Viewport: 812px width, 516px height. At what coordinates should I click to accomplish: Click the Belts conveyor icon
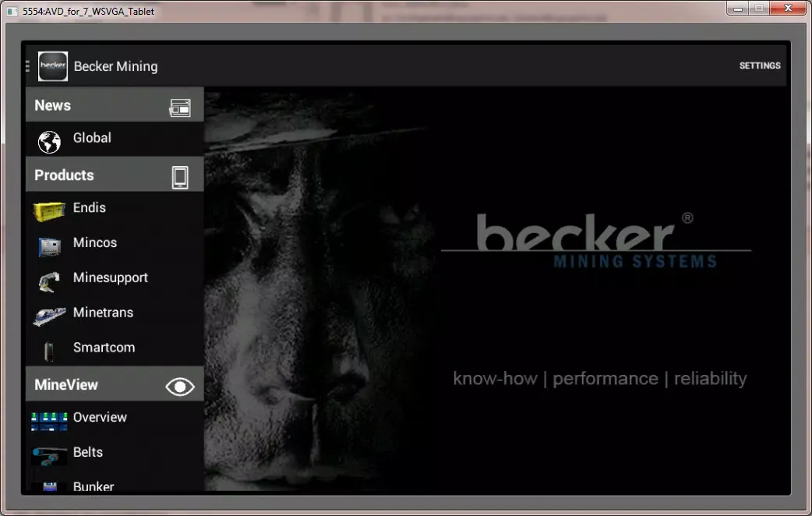49,455
